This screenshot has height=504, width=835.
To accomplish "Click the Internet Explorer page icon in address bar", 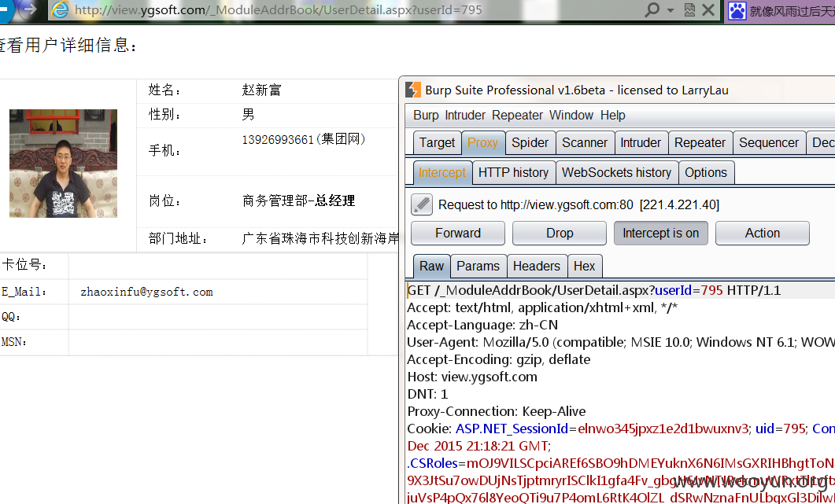I will [60, 9].
